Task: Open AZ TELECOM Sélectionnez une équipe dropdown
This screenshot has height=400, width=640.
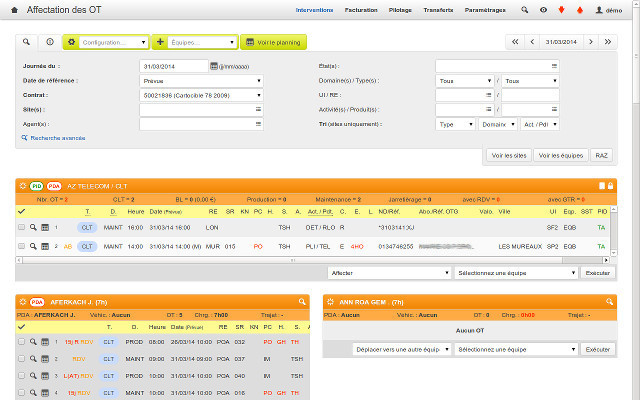Action: (516, 273)
